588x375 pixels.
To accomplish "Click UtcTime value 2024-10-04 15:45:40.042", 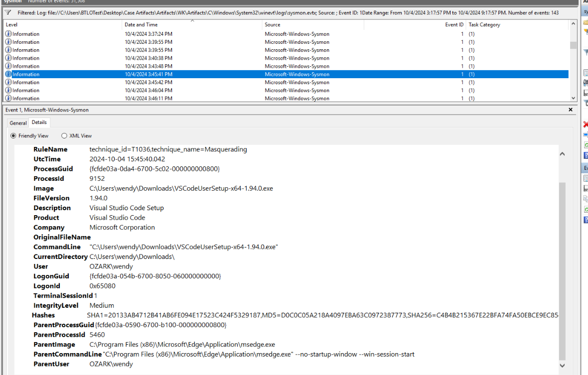I will point(127,159).
